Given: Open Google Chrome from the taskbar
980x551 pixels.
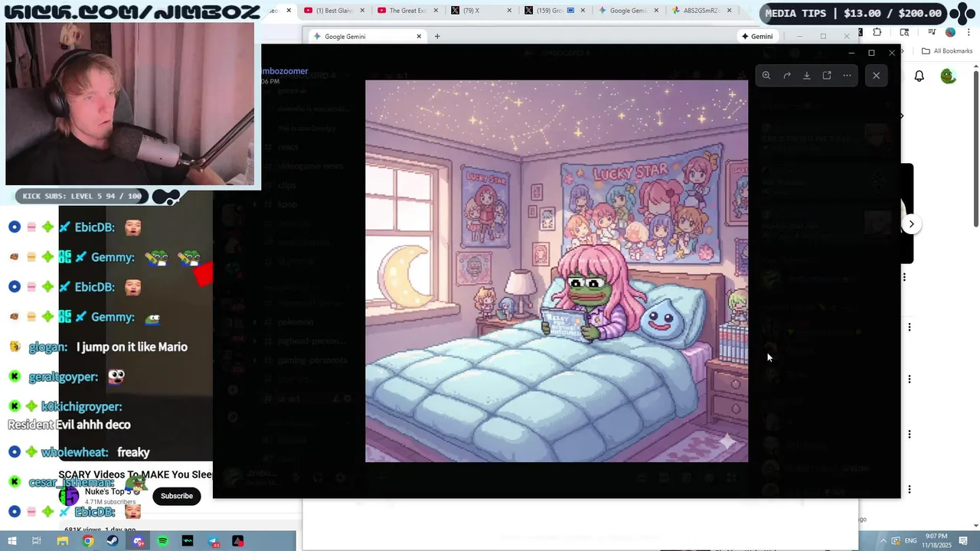Looking at the screenshot, I should click(88, 541).
